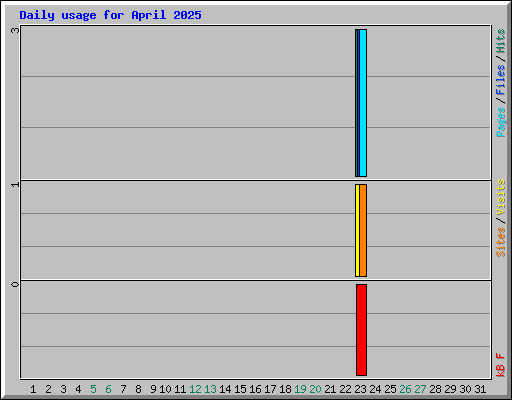Click day label '23' on the x-axis
This screenshot has width=512, height=400.
point(360,389)
